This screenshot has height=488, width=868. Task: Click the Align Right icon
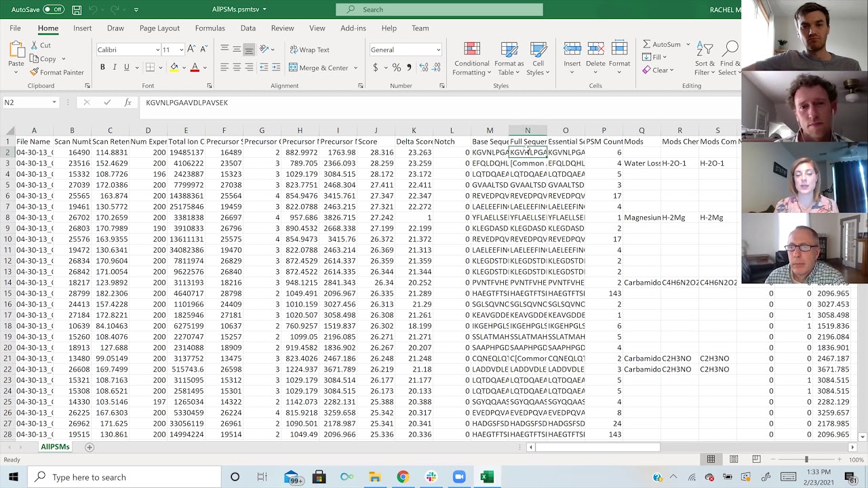click(249, 67)
